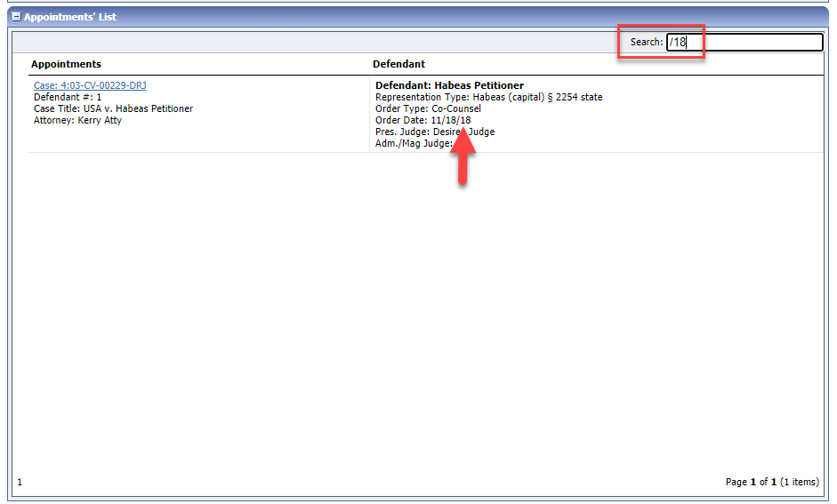837x504 pixels.
Task: Select Attorney: Kerry Atty text
Action: [77, 121]
